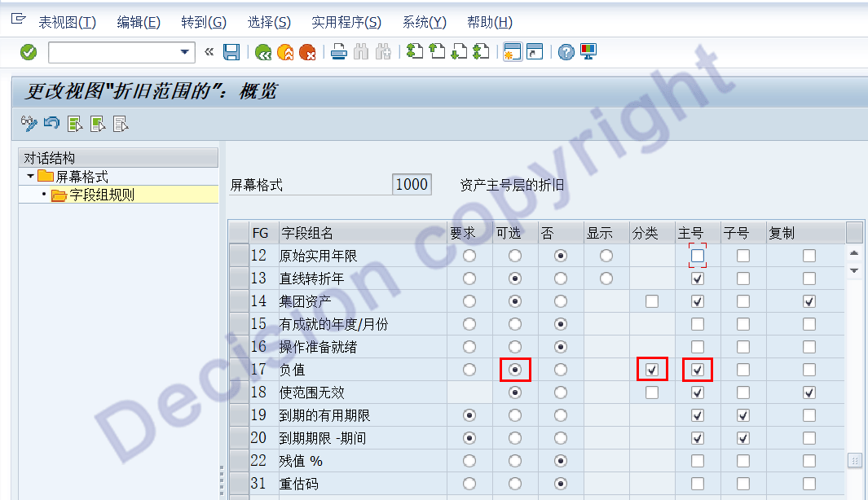Toggle 复制 checkbox for 集团资产 row

(809, 301)
